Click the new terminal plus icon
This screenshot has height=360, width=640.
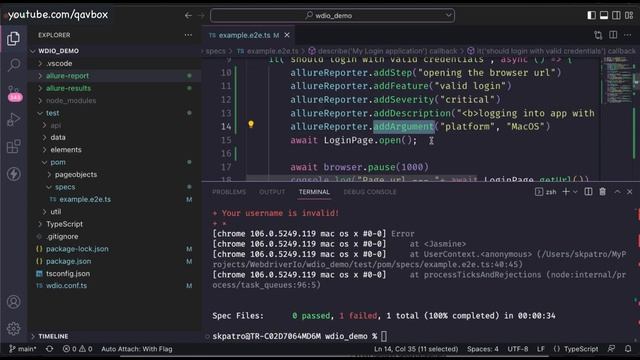566,191
